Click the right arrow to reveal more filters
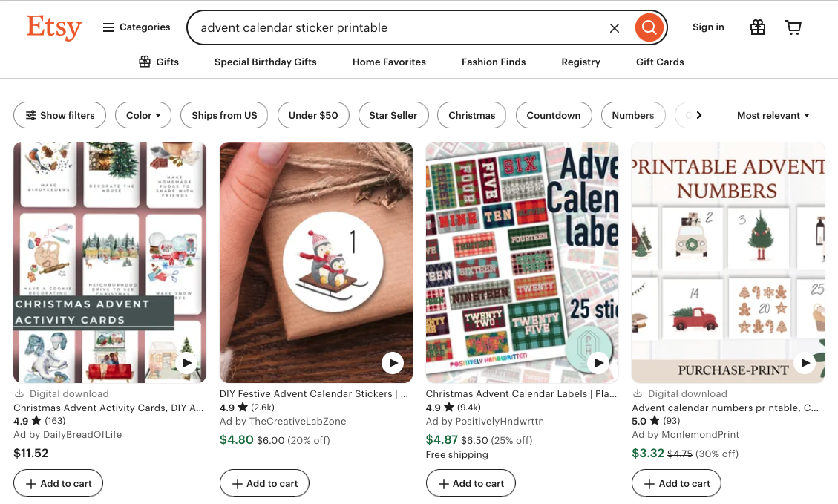Viewport: 838px width, 504px height. (698, 115)
